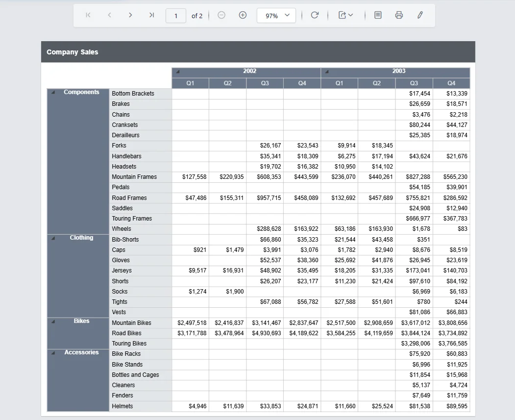515x420 pixels.
Task: Select the Fenders row label
Action: click(x=122, y=395)
